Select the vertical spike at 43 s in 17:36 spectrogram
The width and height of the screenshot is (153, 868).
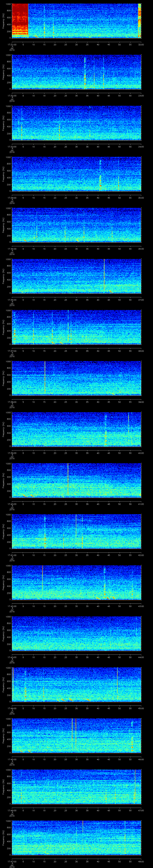[x=104, y=275]
